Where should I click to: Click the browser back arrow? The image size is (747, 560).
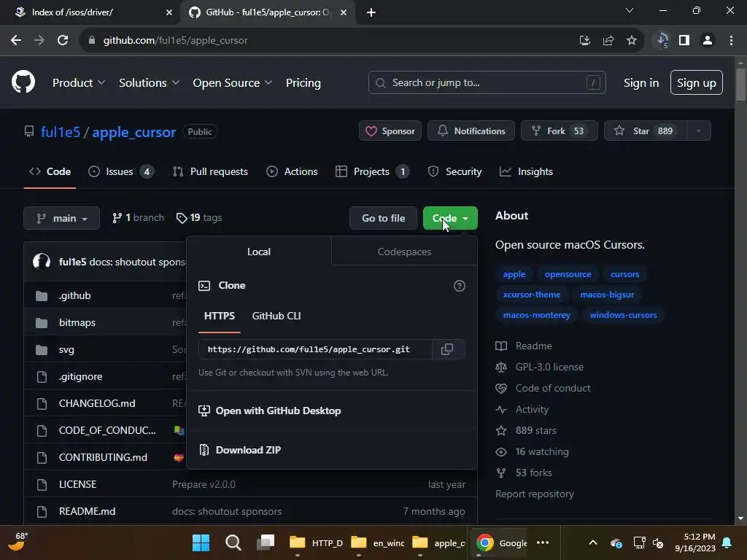tap(16, 41)
